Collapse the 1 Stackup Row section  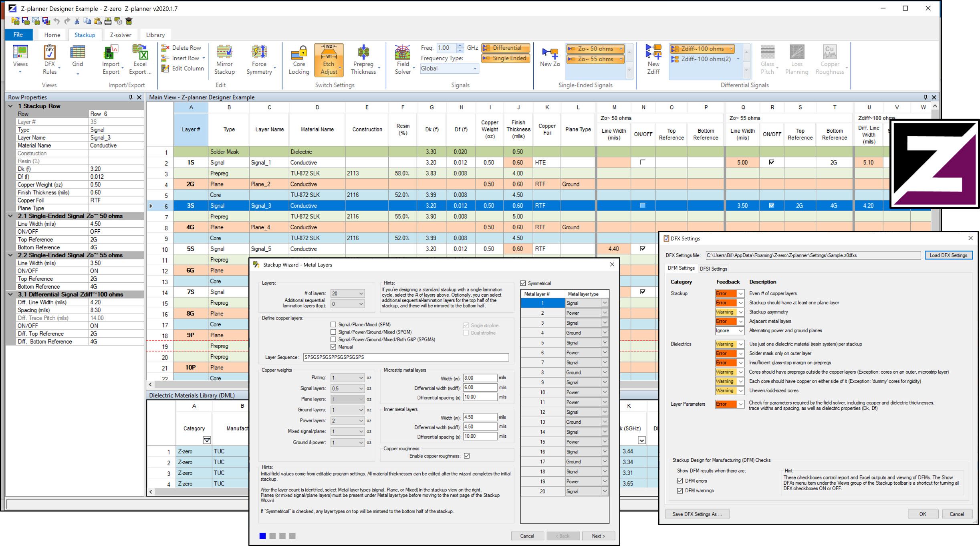point(11,106)
